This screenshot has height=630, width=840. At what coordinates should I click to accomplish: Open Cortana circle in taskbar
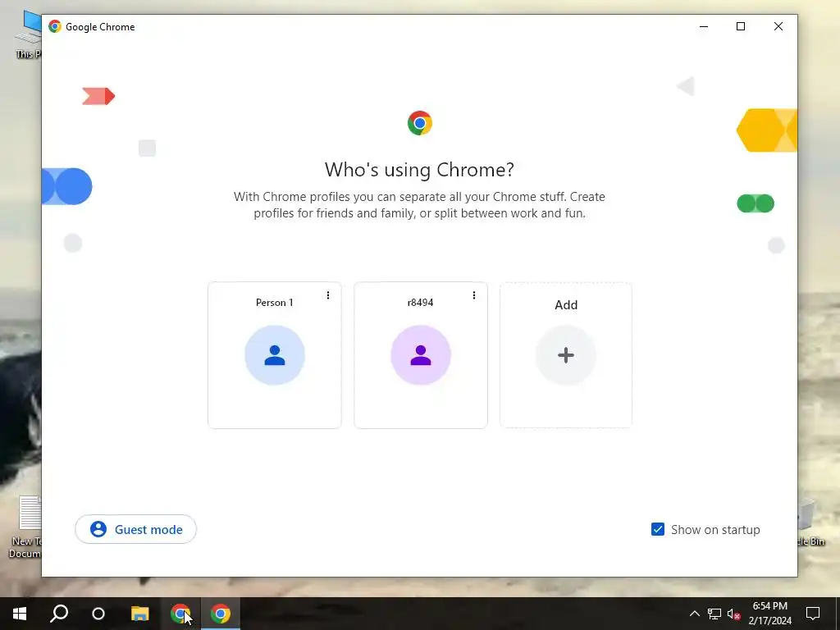tap(98, 614)
